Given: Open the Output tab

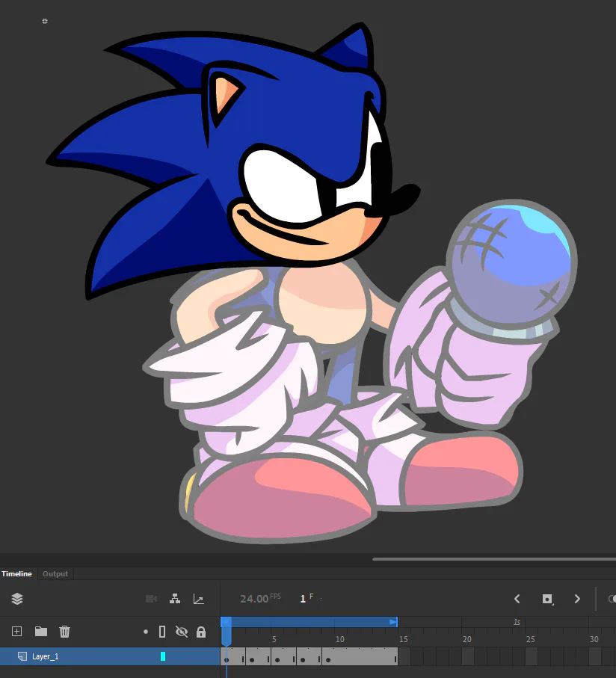Looking at the screenshot, I should pyautogui.click(x=55, y=574).
